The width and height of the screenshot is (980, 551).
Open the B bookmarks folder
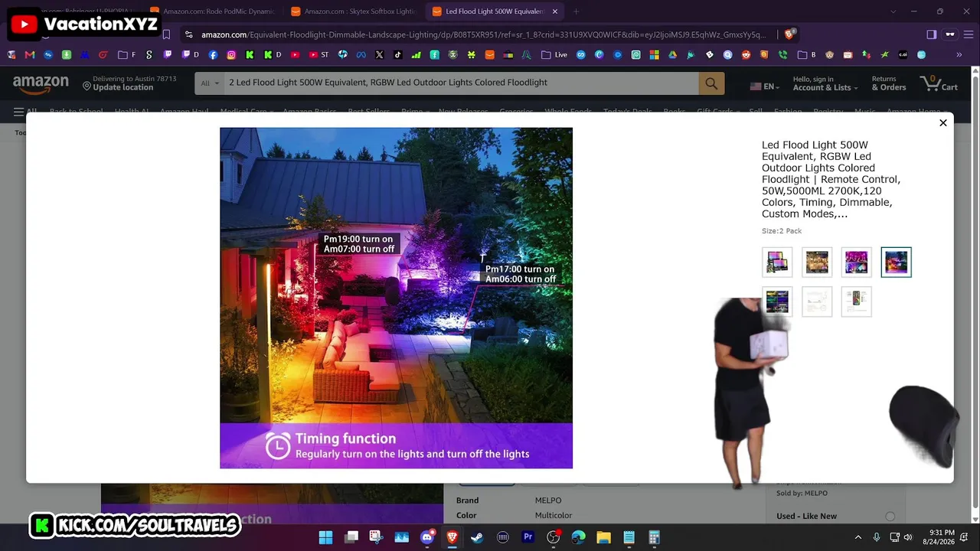click(x=807, y=55)
